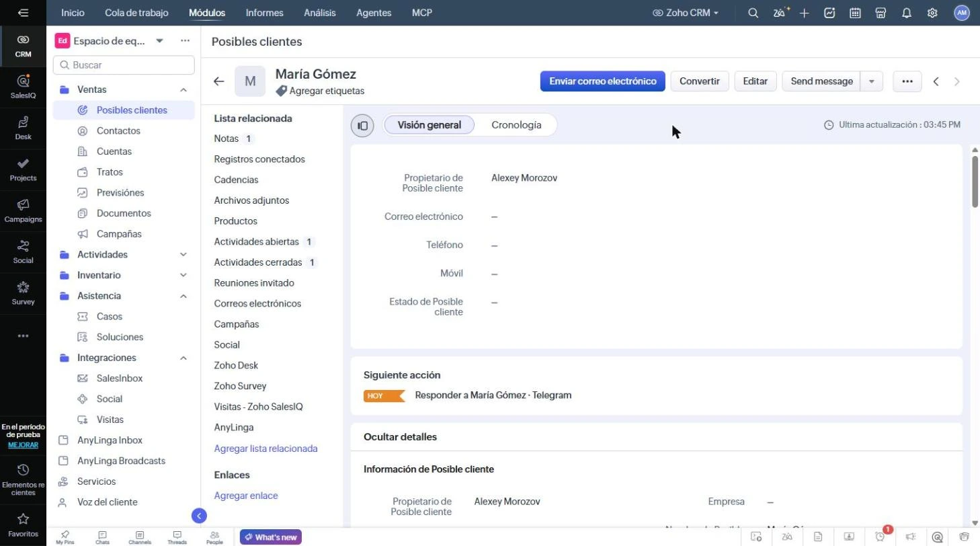Switch to the Cronología tab
The width and height of the screenshot is (980, 546).
pyautogui.click(x=516, y=125)
